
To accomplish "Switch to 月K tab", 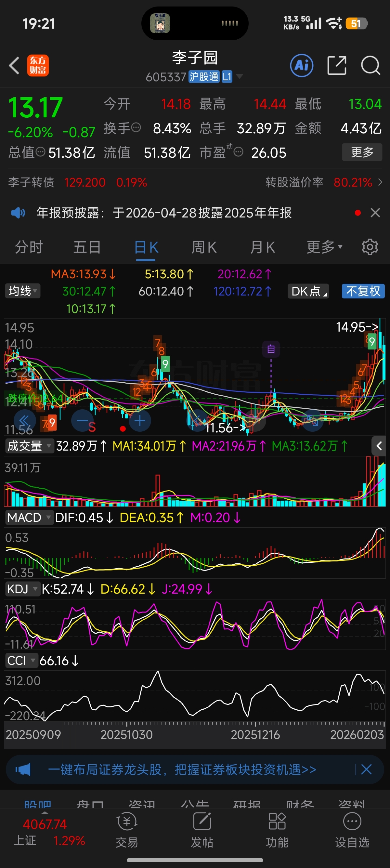I will point(262,247).
